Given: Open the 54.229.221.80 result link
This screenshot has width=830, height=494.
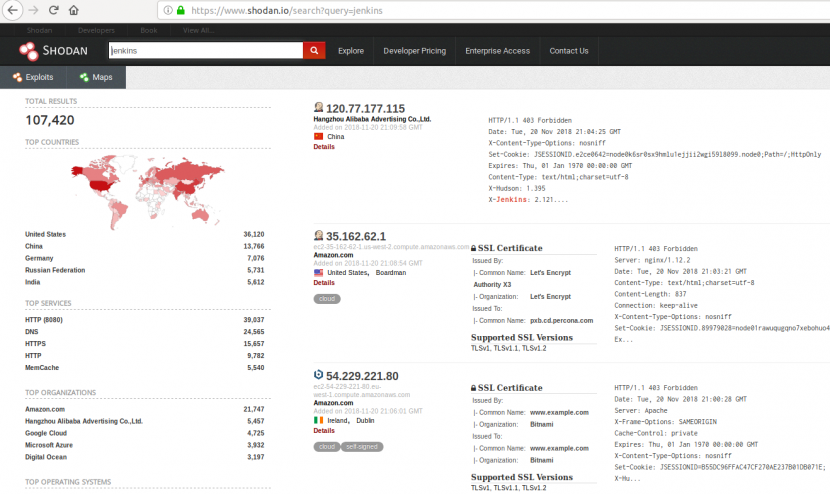Looking at the screenshot, I should (361, 376).
